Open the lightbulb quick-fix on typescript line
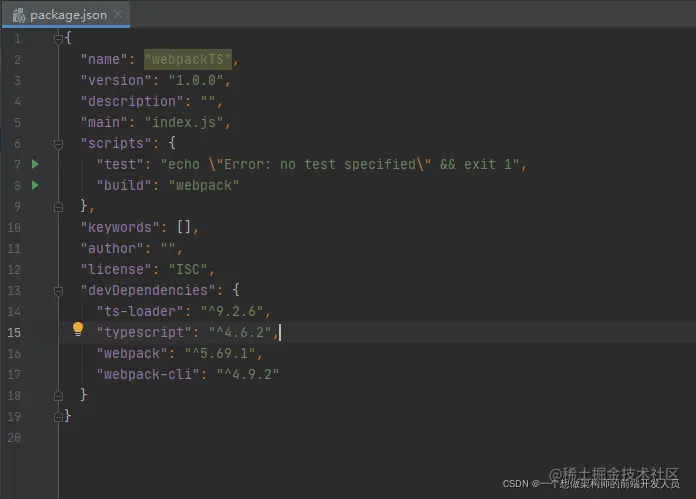Screen dimensions: 696x499 click(78, 329)
